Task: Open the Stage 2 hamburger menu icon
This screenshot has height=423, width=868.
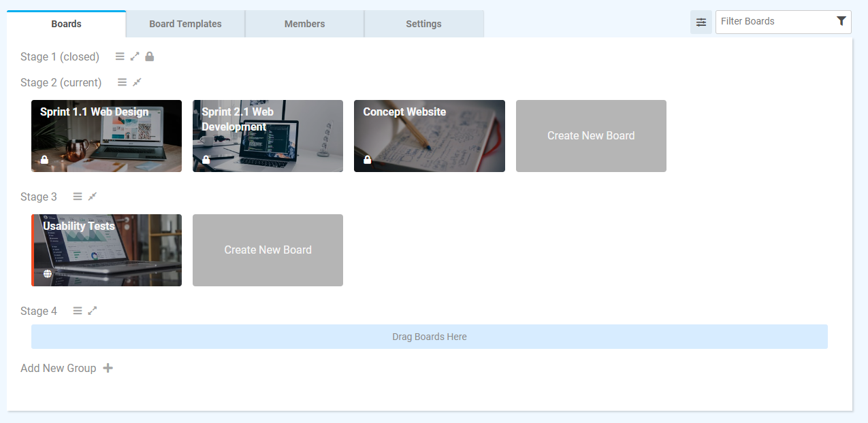Action: tap(122, 82)
